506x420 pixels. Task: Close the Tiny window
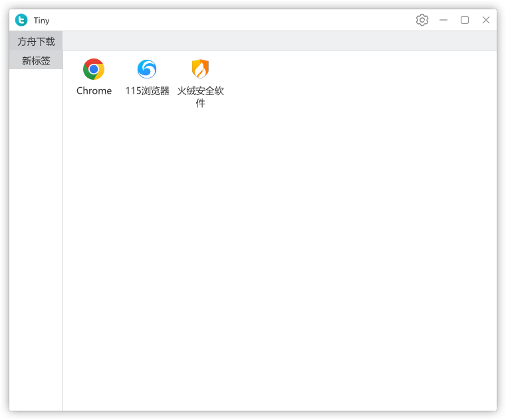(486, 20)
